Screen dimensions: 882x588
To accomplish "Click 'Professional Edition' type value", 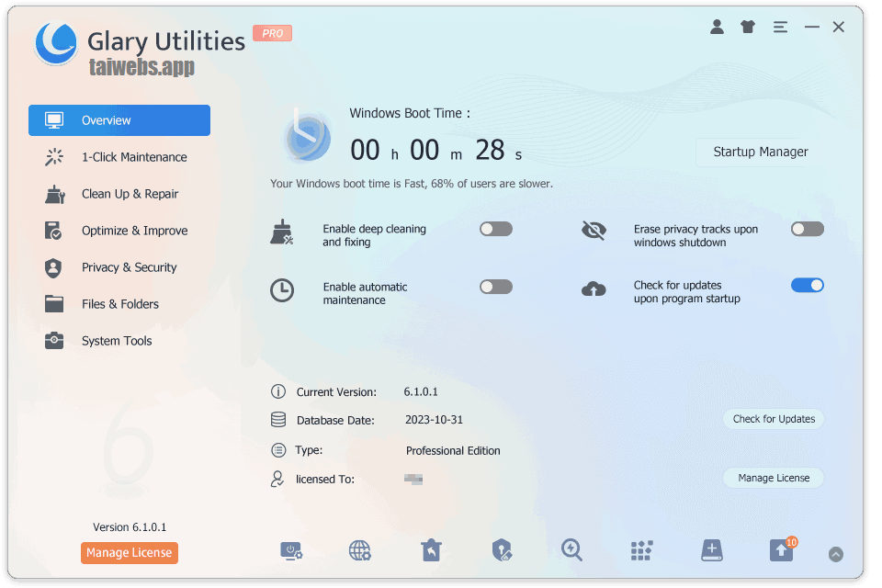I will [x=453, y=451].
